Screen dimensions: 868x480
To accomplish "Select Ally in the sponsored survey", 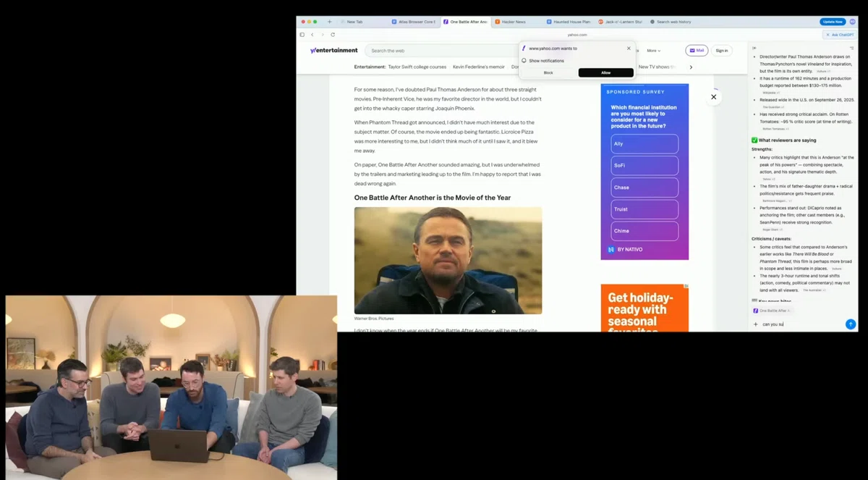I will 644,143.
